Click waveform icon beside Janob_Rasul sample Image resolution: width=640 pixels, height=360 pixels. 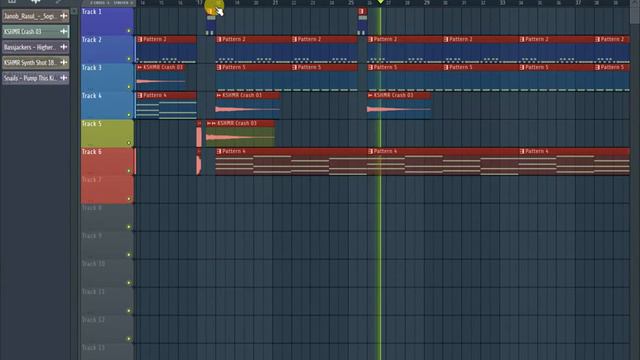(64, 16)
